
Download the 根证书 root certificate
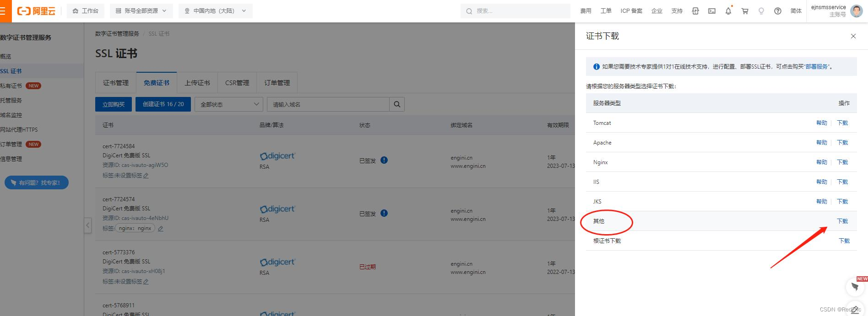(844, 241)
